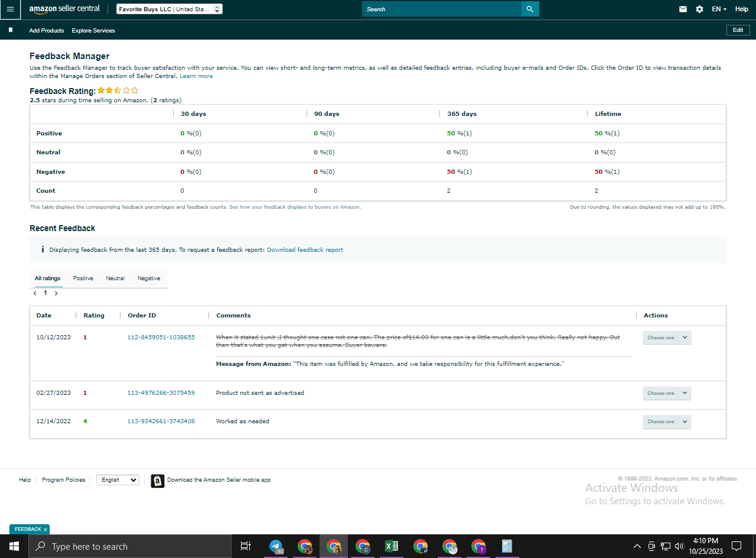Open the Windows notification center
Image resolution: width=756 pixels, height=558 pixels.
point(737,546)
